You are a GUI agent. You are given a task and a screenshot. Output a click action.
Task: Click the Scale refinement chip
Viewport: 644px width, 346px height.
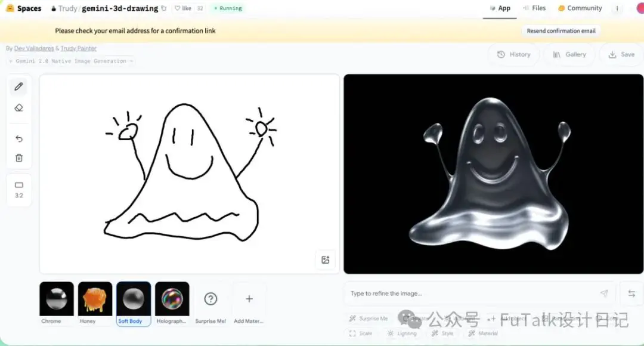[361, 333]
